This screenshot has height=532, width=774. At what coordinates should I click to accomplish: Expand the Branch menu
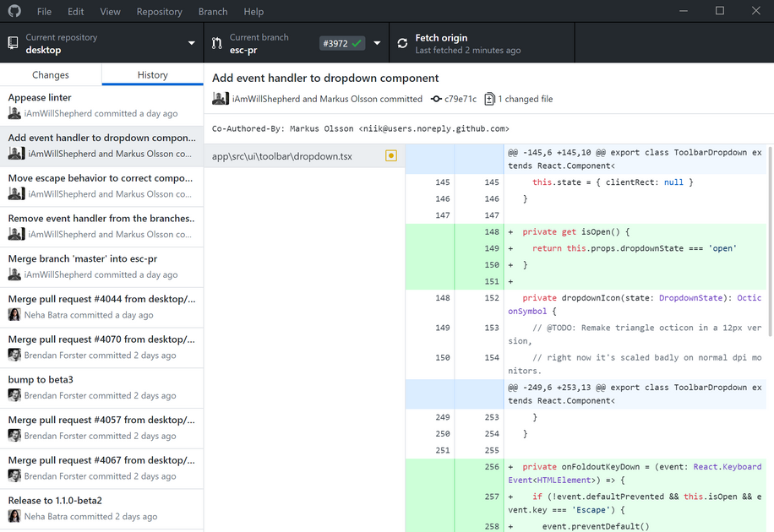tap(212, 11)
